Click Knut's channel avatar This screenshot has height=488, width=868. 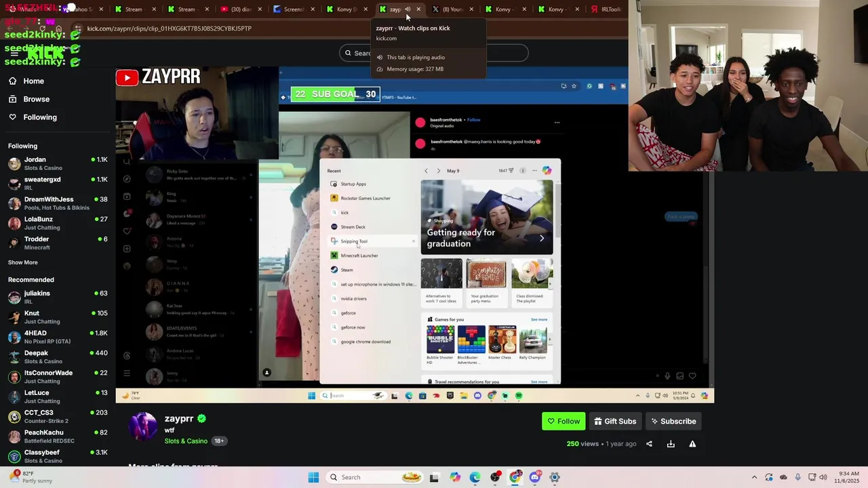click(14, 317)
